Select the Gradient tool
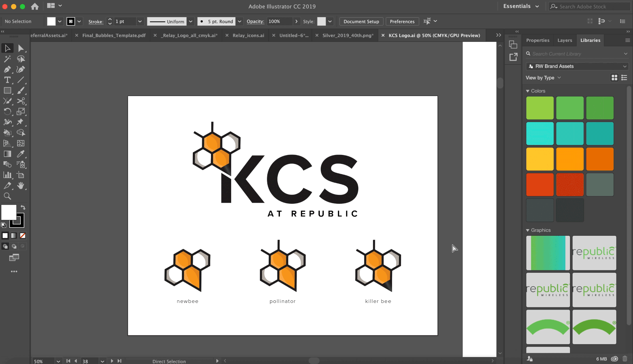This screenshot has width=633, height=364. [7, 154]
